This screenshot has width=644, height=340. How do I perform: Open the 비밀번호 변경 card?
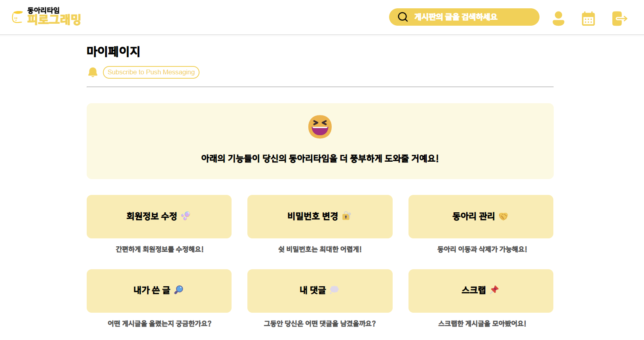[319, 216]
